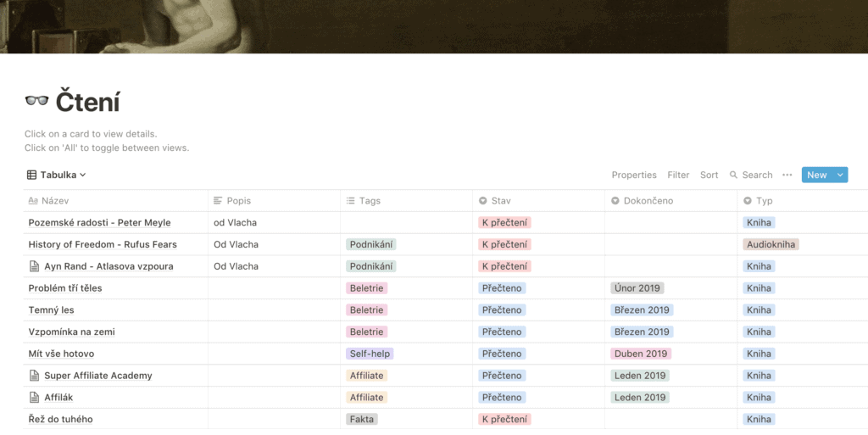Click Beletrie tag in Problém tří těles row
868x435 pixels.
coord(366,288)
